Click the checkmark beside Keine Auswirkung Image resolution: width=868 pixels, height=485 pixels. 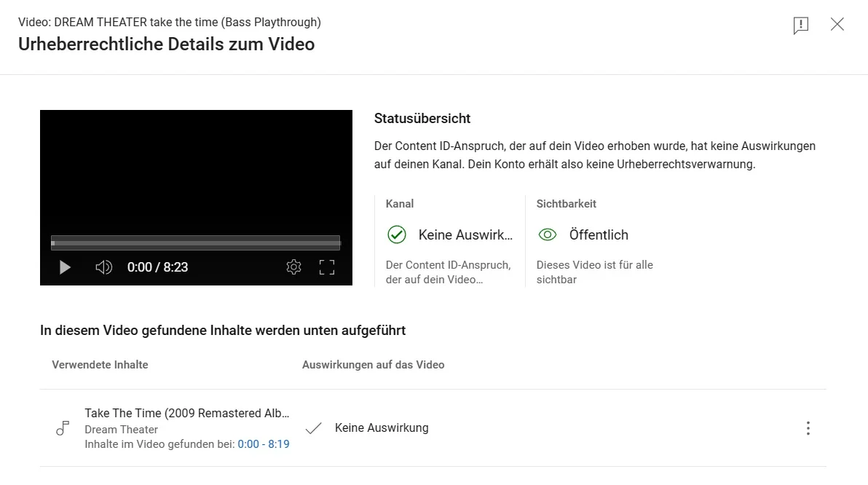point(313,428)
